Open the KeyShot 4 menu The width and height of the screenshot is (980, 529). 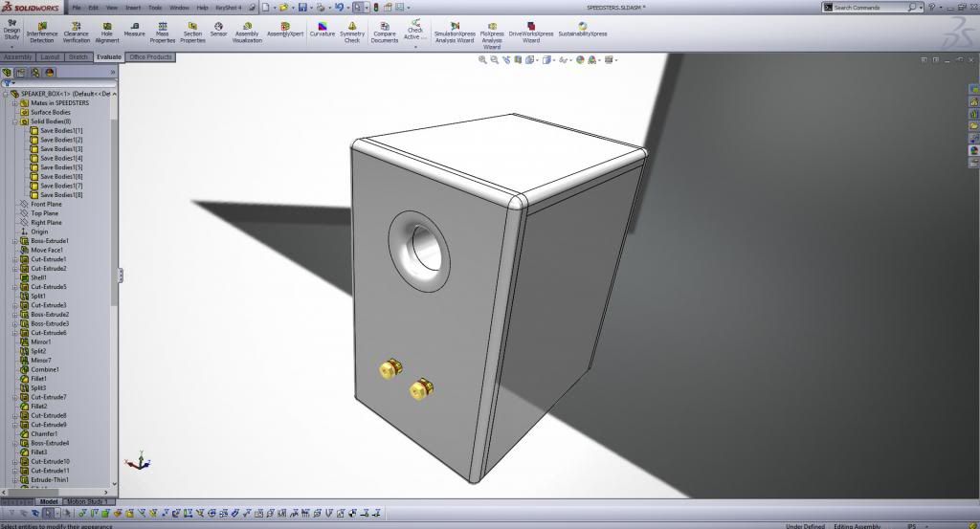(228, 8)
